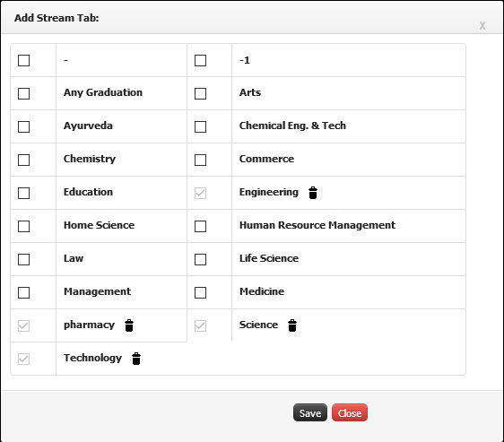This screenshot has width=504, height=442.
Task: Click the Save button
Action: pyautogui.click(x=310, y=412)
